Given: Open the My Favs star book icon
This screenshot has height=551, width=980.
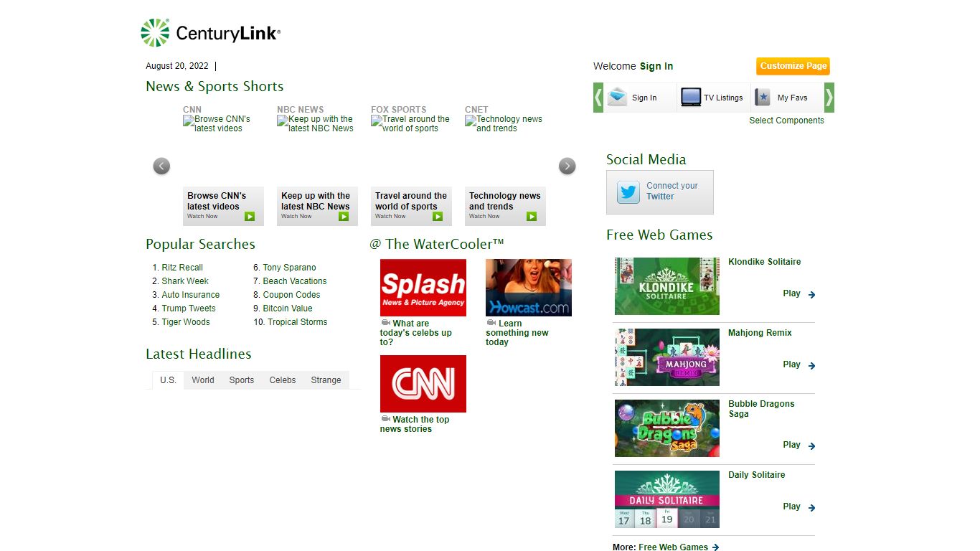Looking at the screenshot, I should pos(763,97).
